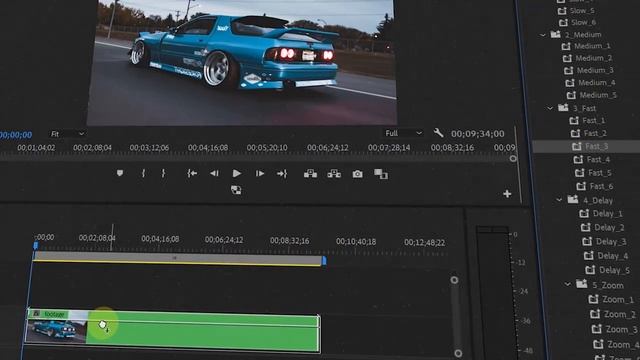Screen dimensions: 640x360
Task: Click the Add Marker button
Action: pos(120,173)
